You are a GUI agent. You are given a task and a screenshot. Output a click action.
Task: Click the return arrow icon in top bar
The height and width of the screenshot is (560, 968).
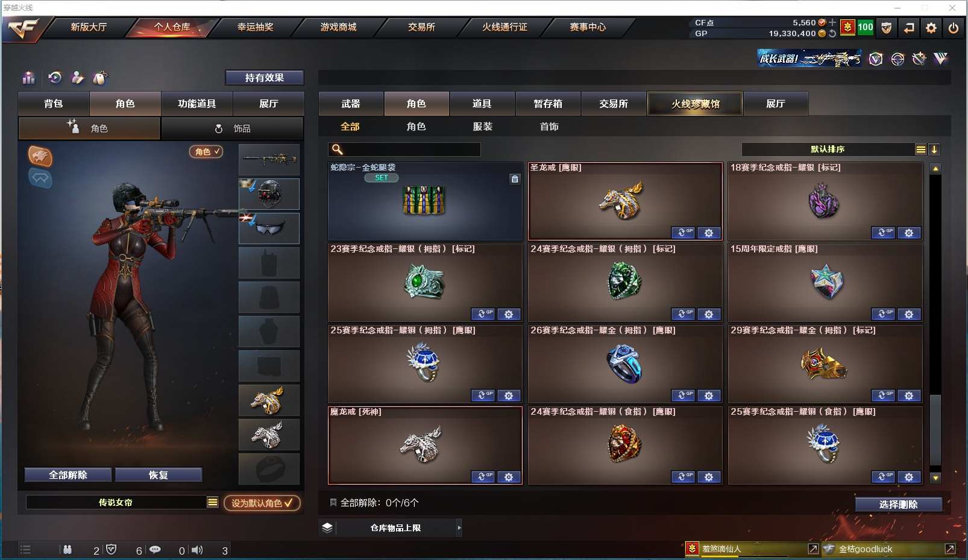pyautogui.click(x=909, y=28)
